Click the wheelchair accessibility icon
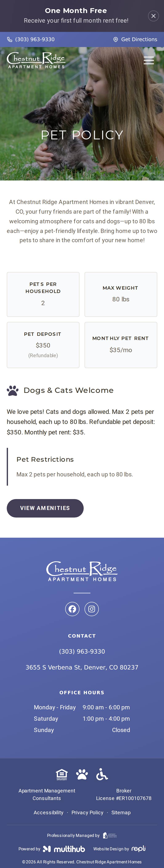Image resolution: width=164 pixels, height=868 pixels. [102, 774]
